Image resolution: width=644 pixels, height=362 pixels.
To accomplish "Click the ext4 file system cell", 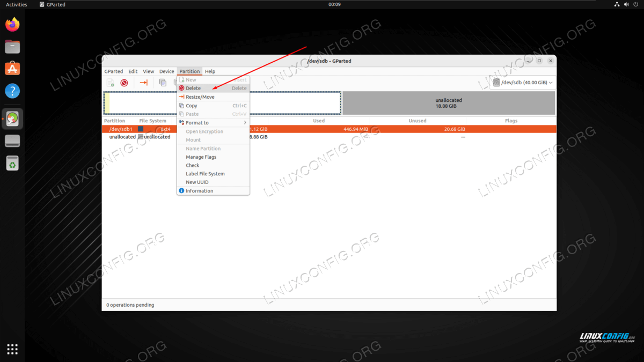I will coord(165,129).
